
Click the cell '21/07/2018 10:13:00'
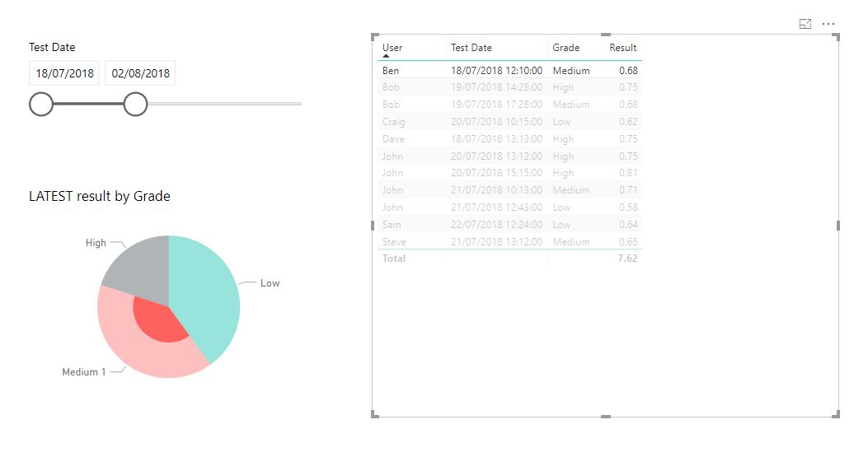pyautogui.click(x=496, y=189)
